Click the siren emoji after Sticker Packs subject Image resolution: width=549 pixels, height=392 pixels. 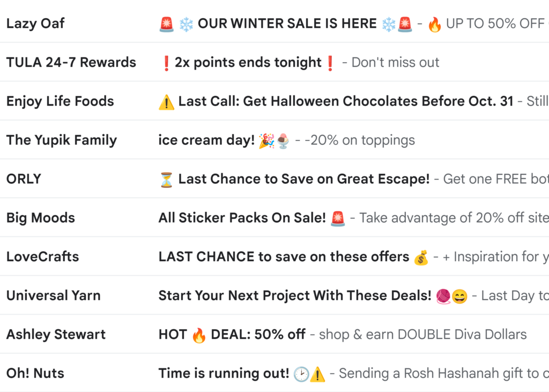coord(338,218)
